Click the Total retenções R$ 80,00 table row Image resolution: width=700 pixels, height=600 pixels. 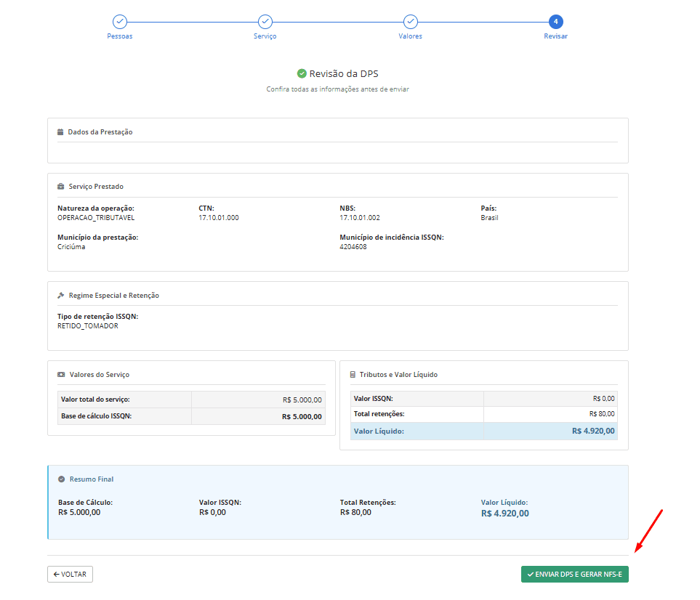tap(484, 414)
